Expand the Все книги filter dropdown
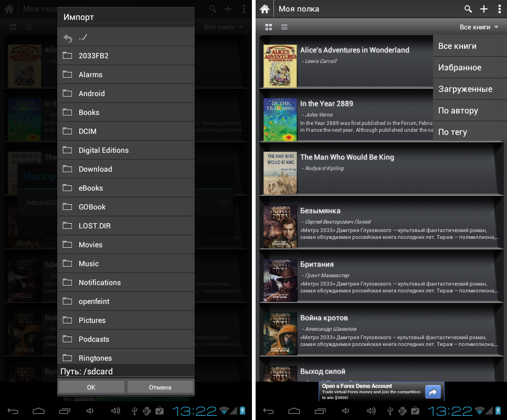Image resolution: width=507 pixels, height=420 pixels. click(479, 27)
